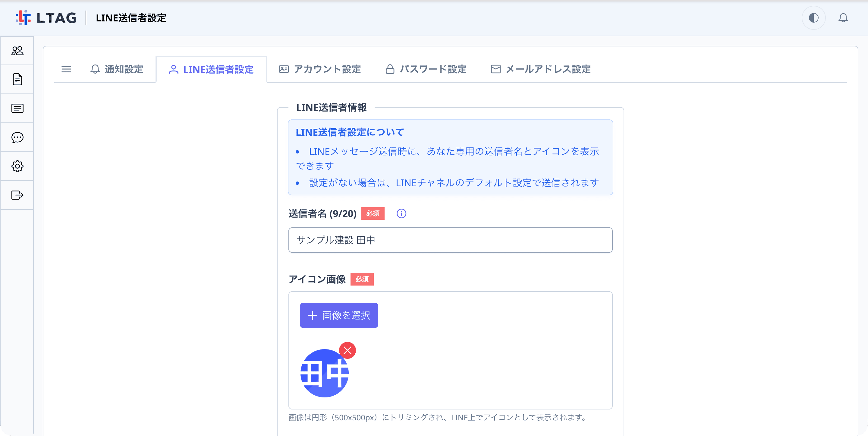Click the LTAG logo
Viewport: 868px width, 436px height.
pyautogui.click(x=46, y=18)
